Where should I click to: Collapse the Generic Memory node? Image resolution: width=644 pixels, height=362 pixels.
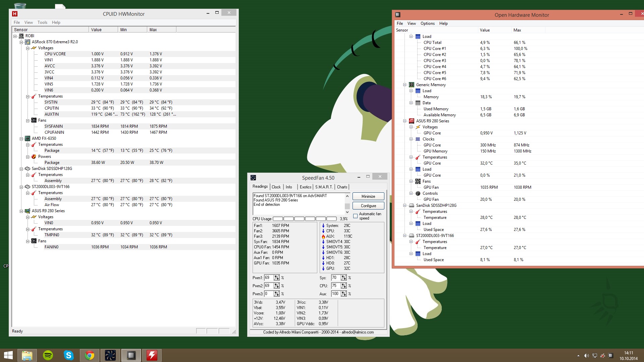coord(405,85)
